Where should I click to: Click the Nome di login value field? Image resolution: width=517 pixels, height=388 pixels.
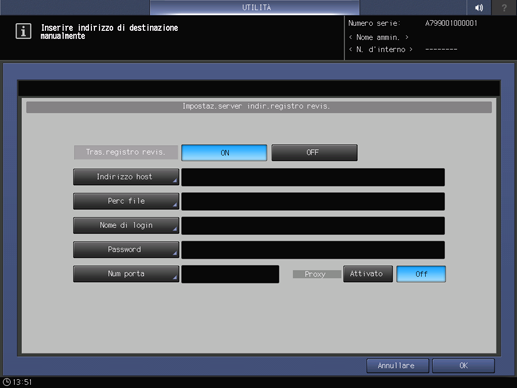pos(313,226)
